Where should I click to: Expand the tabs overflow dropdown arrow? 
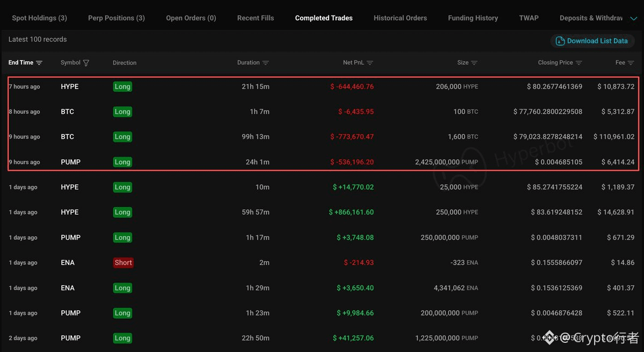tap(634, 18)
